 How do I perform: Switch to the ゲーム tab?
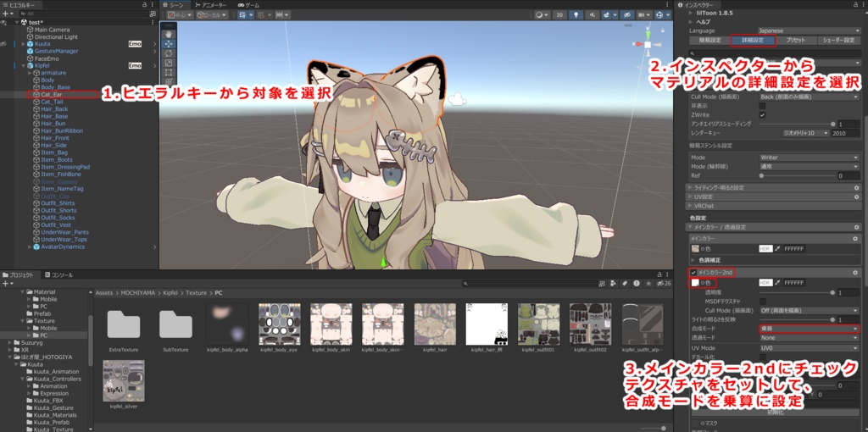pos(248,4)
